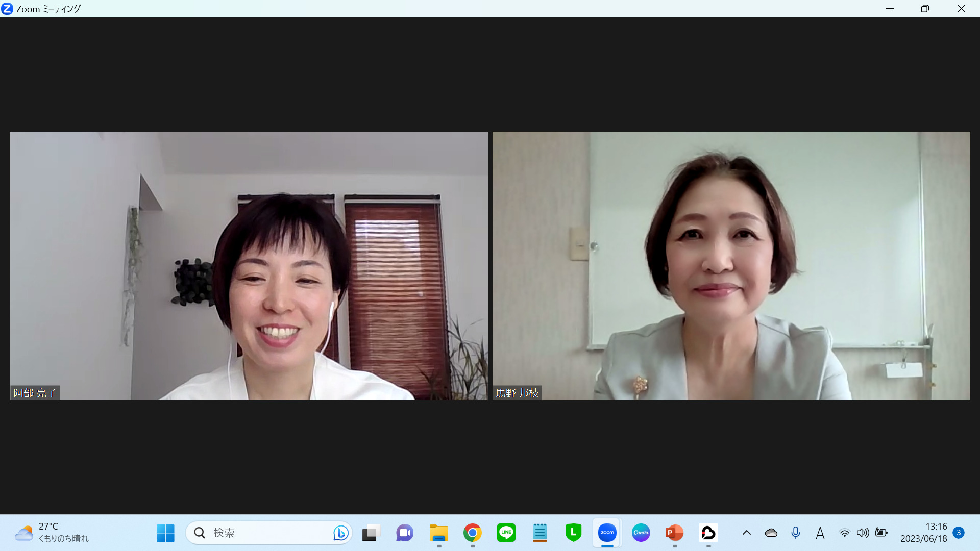Open the LINE app from taskbar
This screenshot has height=551, width=980.
[x=506, y=533]
